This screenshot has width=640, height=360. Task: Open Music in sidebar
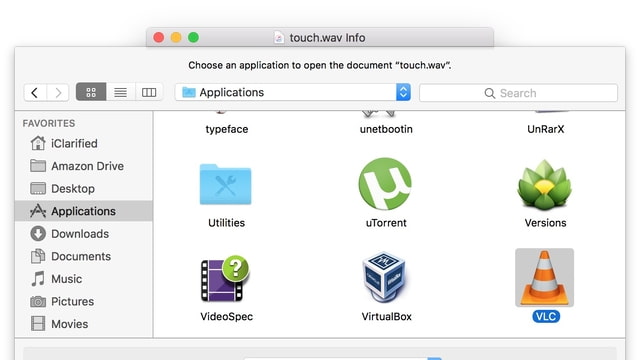[x=83, y=279]
